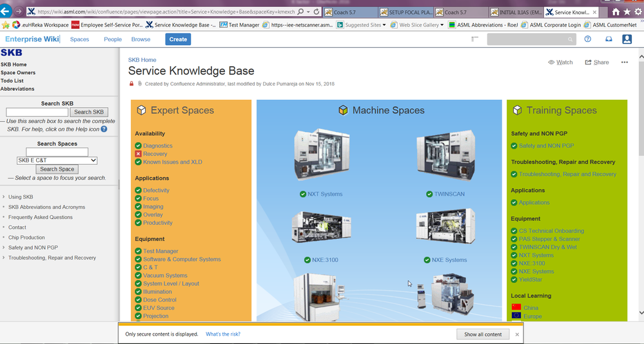Open the YieldStar training link
This screenshot has height=344, width=644.
click(x=531, y=280)
